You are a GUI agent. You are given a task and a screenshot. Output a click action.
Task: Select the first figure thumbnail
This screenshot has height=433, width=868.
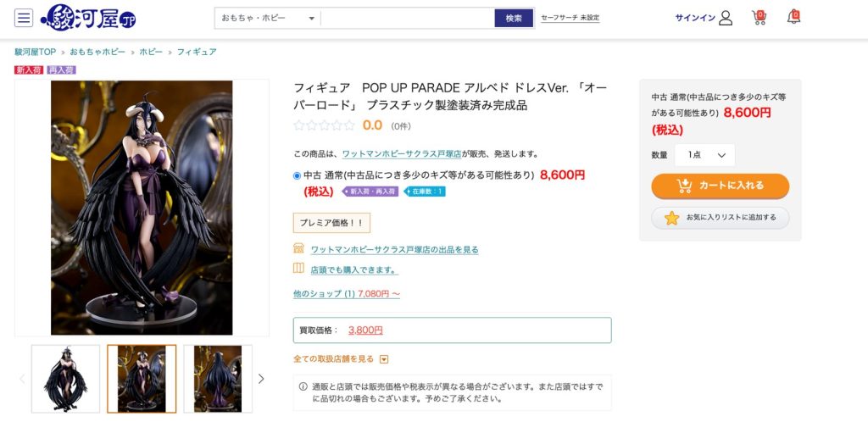65,379
